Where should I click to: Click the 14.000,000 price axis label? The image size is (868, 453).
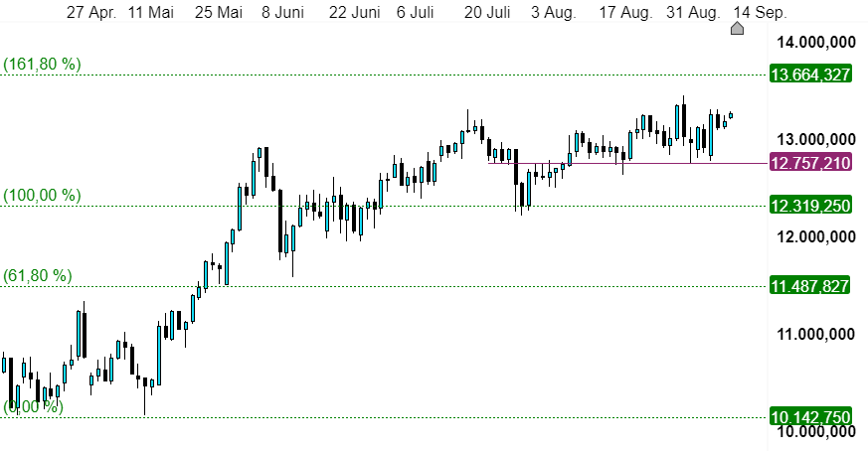pyautogui.click(x=816, y=42)
